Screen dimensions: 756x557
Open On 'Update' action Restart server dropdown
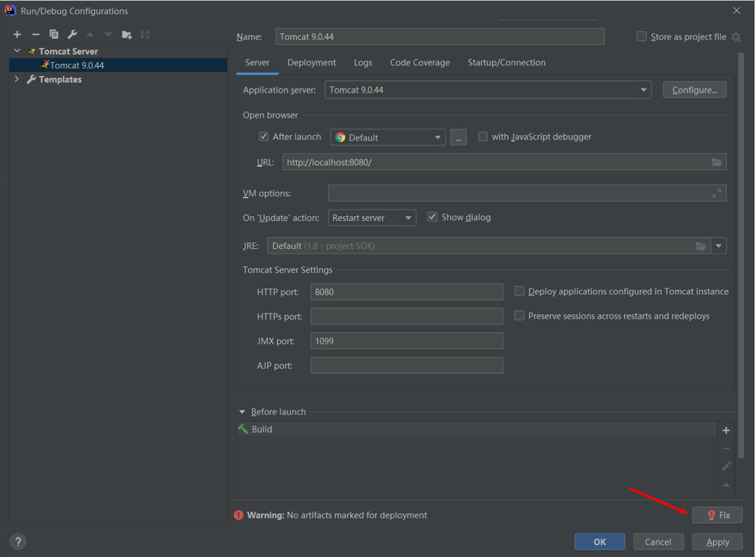pyautogui.click(x=372, y=217)
